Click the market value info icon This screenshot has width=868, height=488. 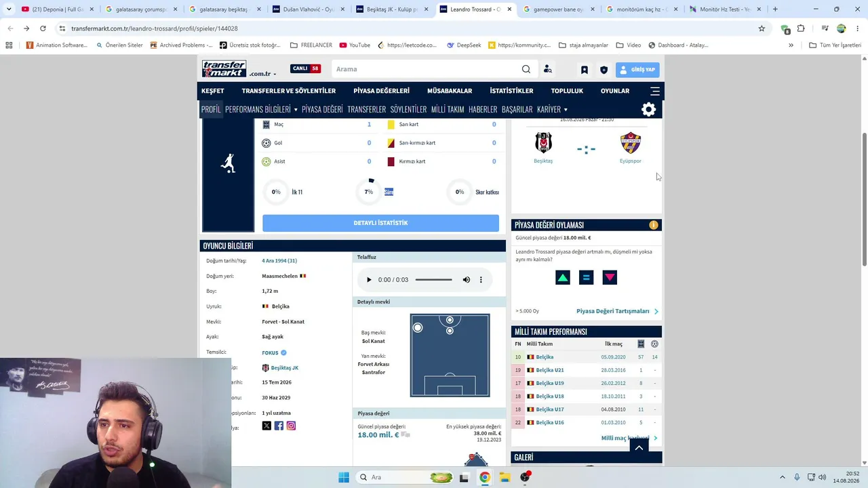click(654, 225)
